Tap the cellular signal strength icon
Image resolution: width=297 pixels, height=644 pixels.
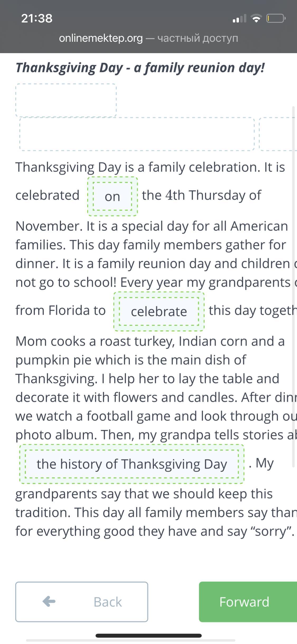tap(239, 19)
